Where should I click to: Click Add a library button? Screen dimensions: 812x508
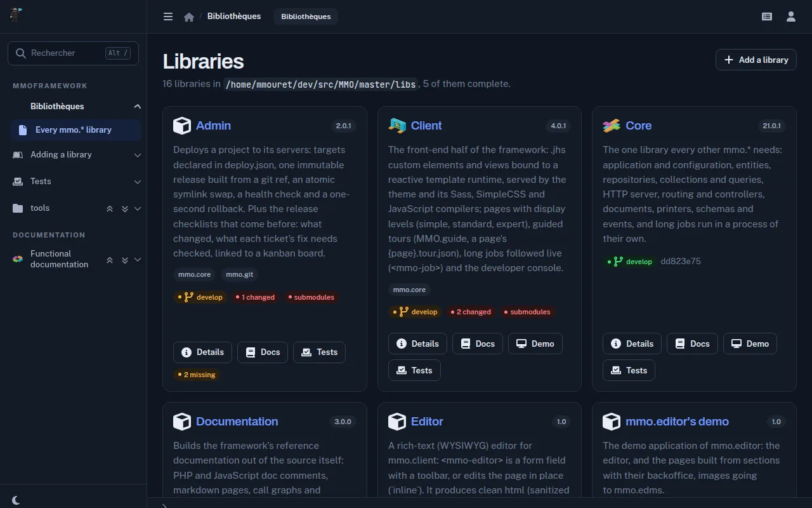pyautogui.click(x=756, y=60)
